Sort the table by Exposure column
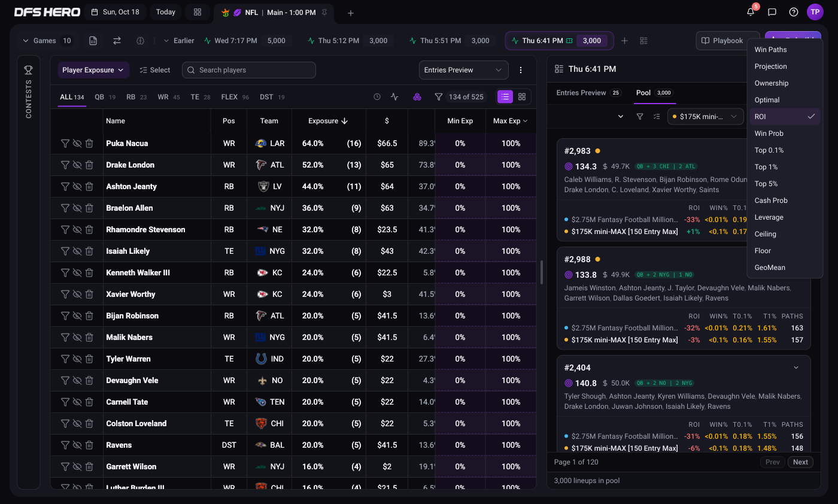 coord(328,121)
